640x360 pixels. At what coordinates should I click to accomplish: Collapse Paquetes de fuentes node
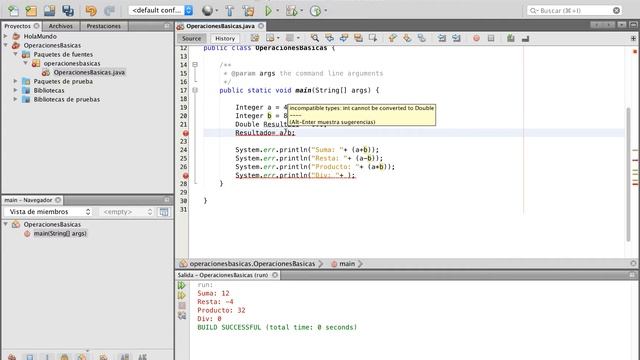click(x=16, y=54)
